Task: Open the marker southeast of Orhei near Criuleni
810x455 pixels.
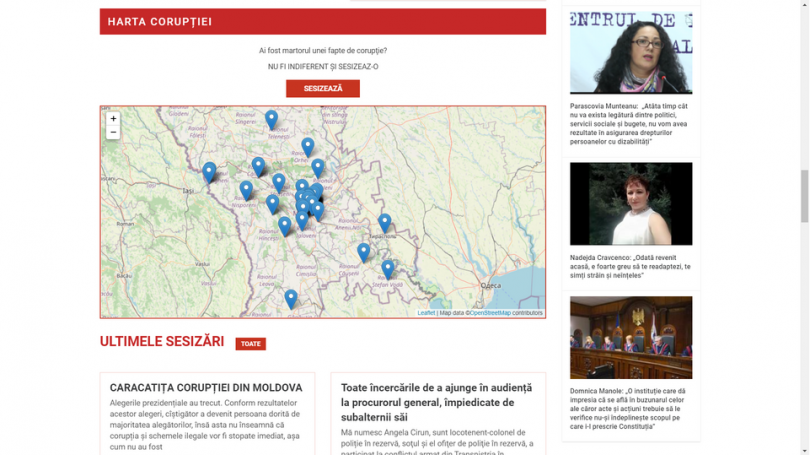Action: (318, 168)
